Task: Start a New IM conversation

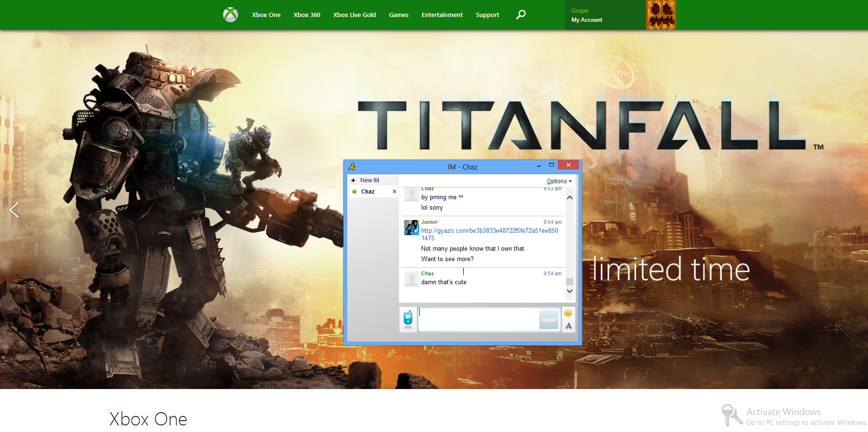Action: tap(366, 180)
